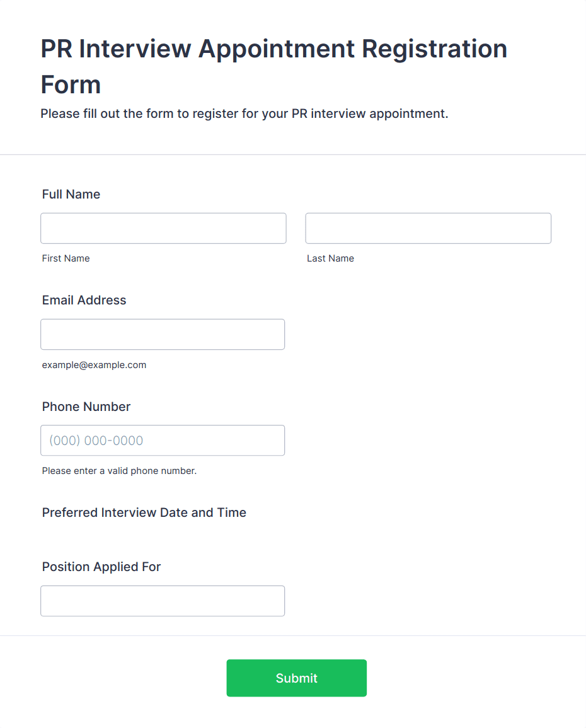The height and width of the screenshot is (728, 586).
Task: Click the example@example.com hint text
Action: click(95, 365)
